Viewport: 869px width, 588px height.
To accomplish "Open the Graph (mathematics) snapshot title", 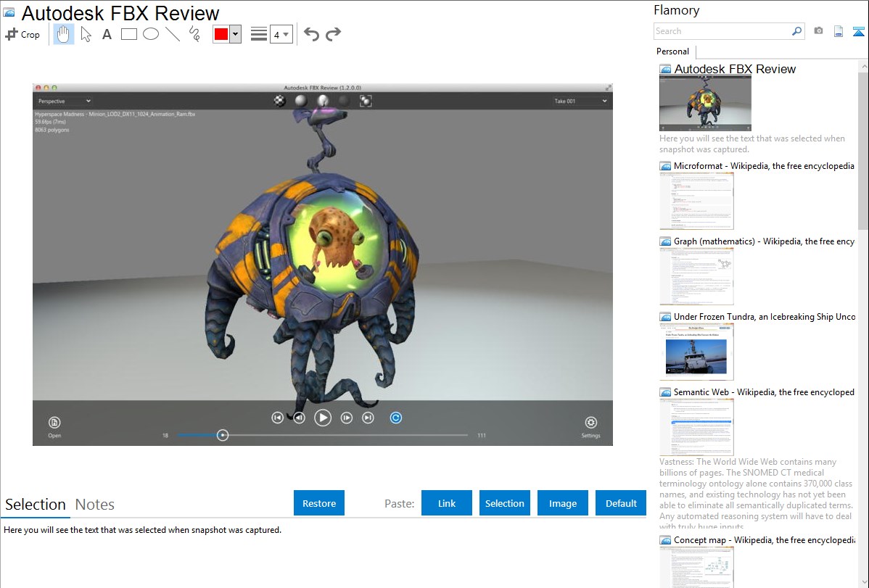I will tap(764, 241).
